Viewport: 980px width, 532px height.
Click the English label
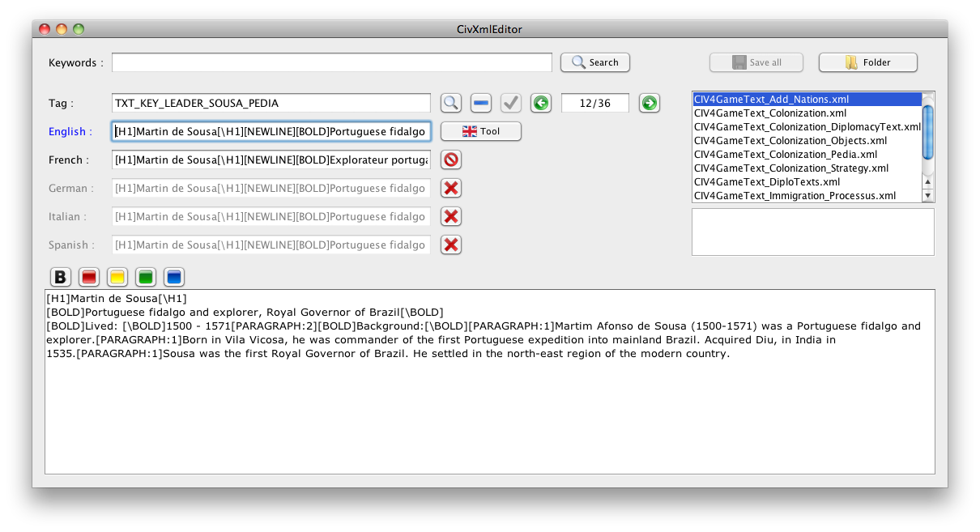tap(70, 131)
